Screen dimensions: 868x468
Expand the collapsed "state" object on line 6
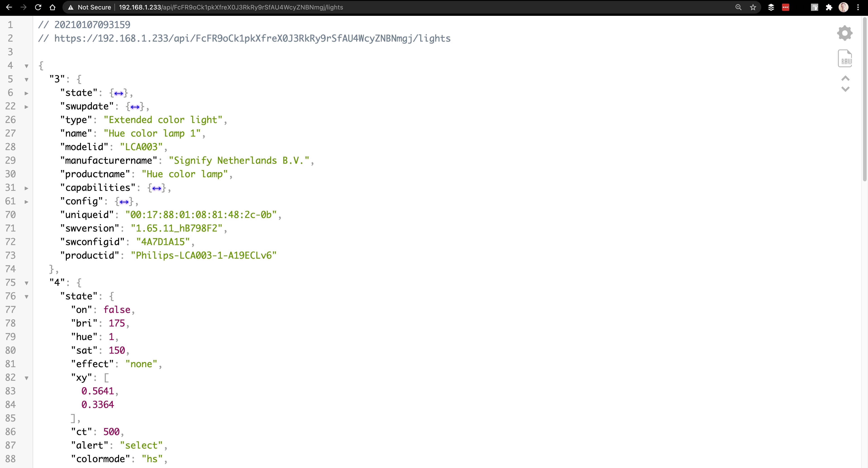coord(26,93)
